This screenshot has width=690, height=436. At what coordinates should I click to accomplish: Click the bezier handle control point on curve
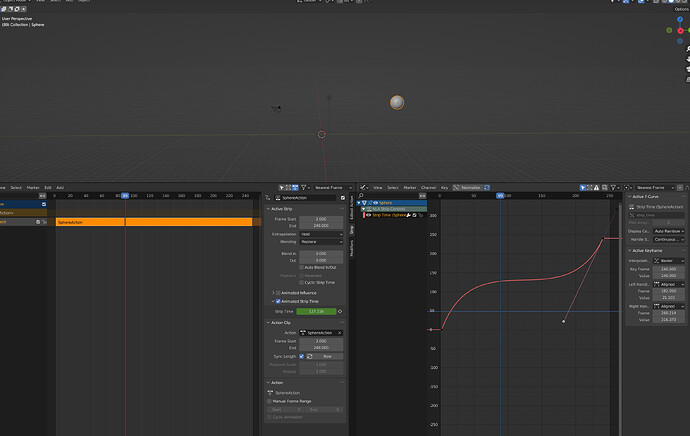[564, 322]
